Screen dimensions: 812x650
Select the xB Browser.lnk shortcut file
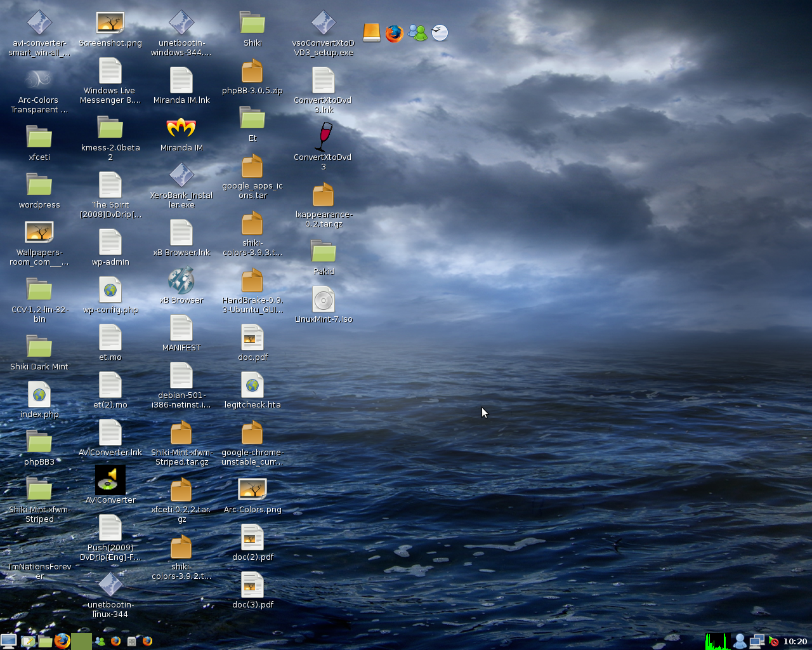[x=181, y=232]
